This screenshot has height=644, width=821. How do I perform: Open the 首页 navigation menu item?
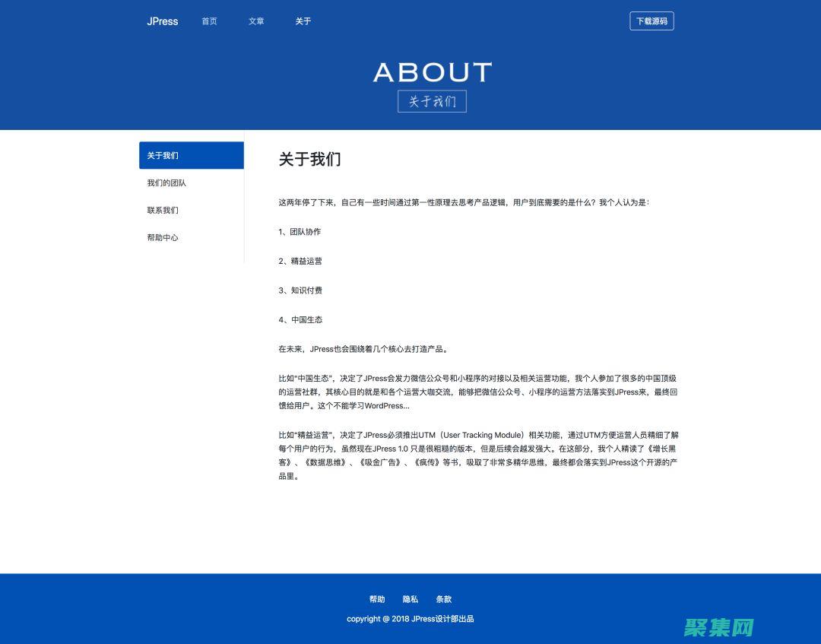pyautogui.click(x=209, y=21)
